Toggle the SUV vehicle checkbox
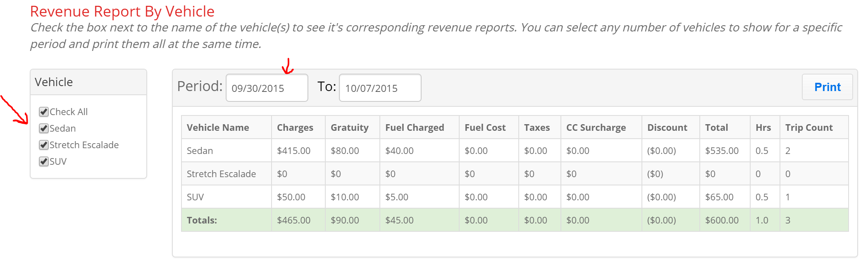Viewport: 868px width, 274px height. click(x=44, y=161)
